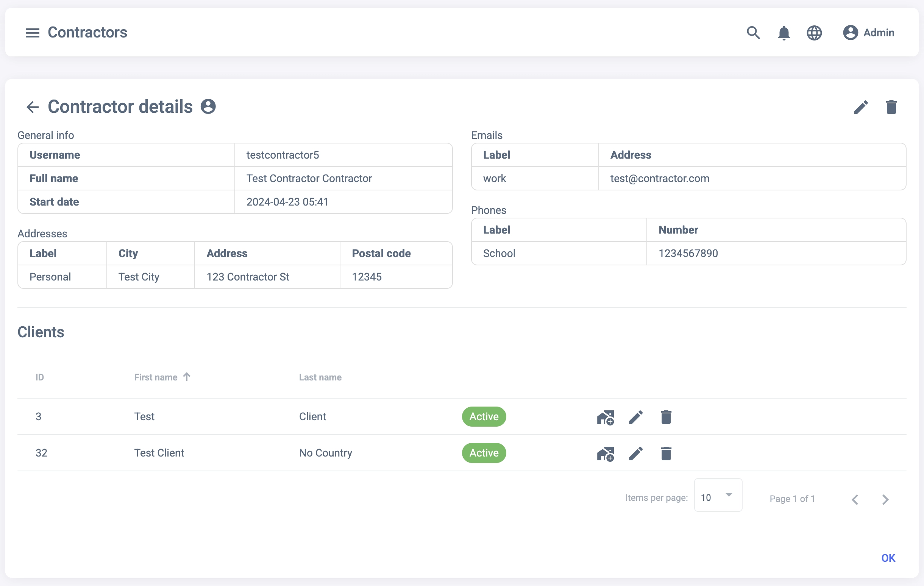Viewport: 924px width, 586px height.
Task: Open the notifications bell
Action: [x=784, y=33]
